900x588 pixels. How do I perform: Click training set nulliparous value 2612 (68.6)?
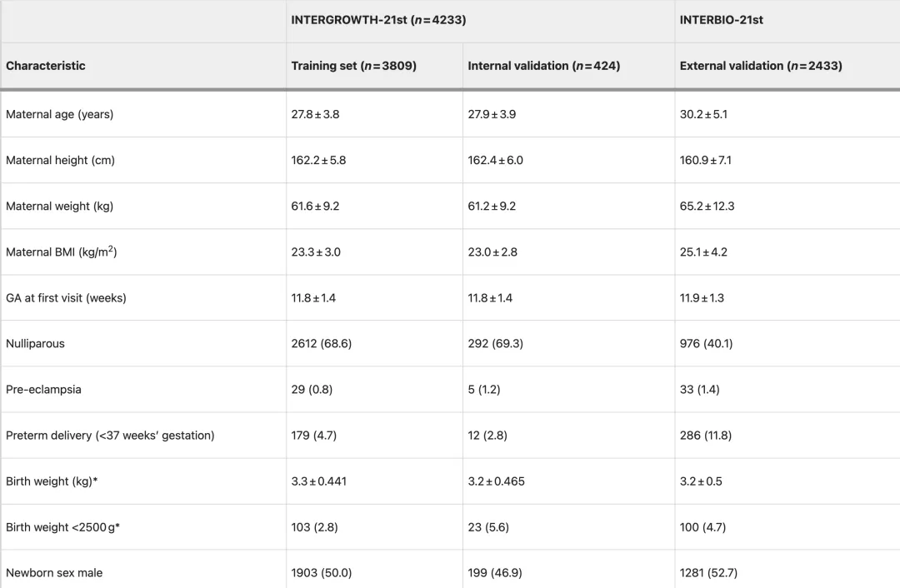pos(321,343)
